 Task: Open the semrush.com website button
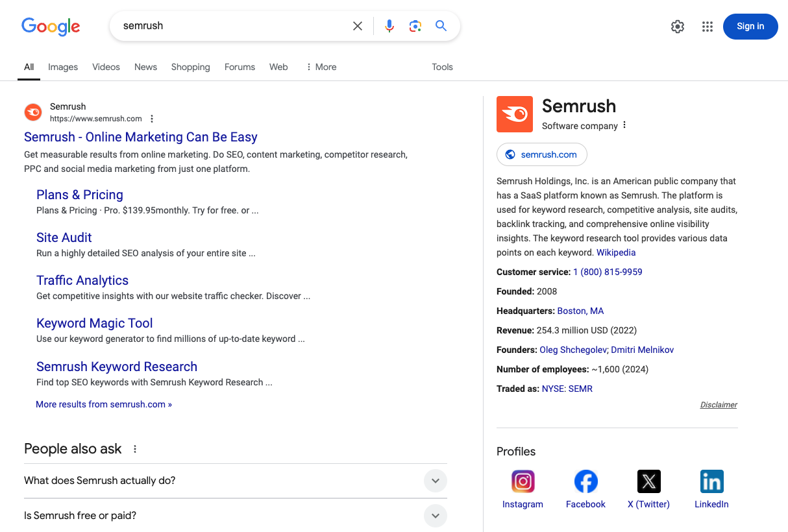[x=541, y=154]
